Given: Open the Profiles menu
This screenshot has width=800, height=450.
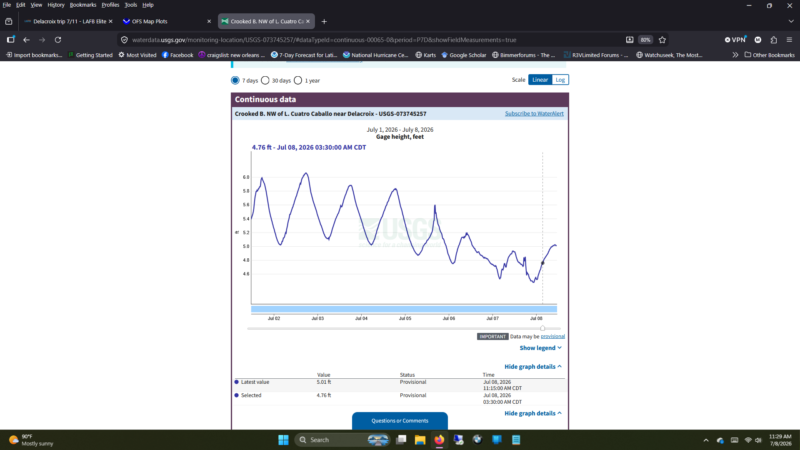Looking at the screenshot, I should pyautogui.click(x=110, y=5).
